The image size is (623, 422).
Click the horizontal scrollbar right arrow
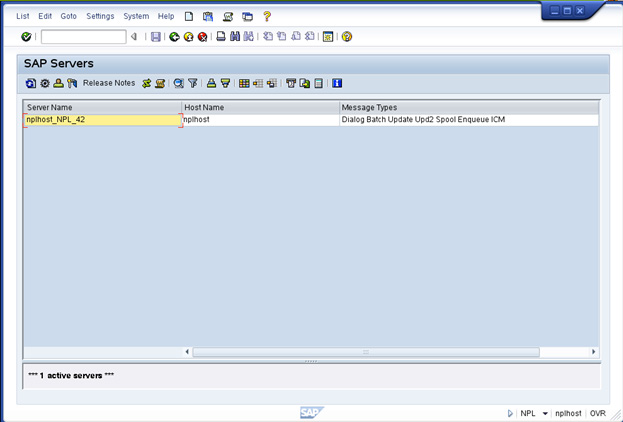[594, 352]
